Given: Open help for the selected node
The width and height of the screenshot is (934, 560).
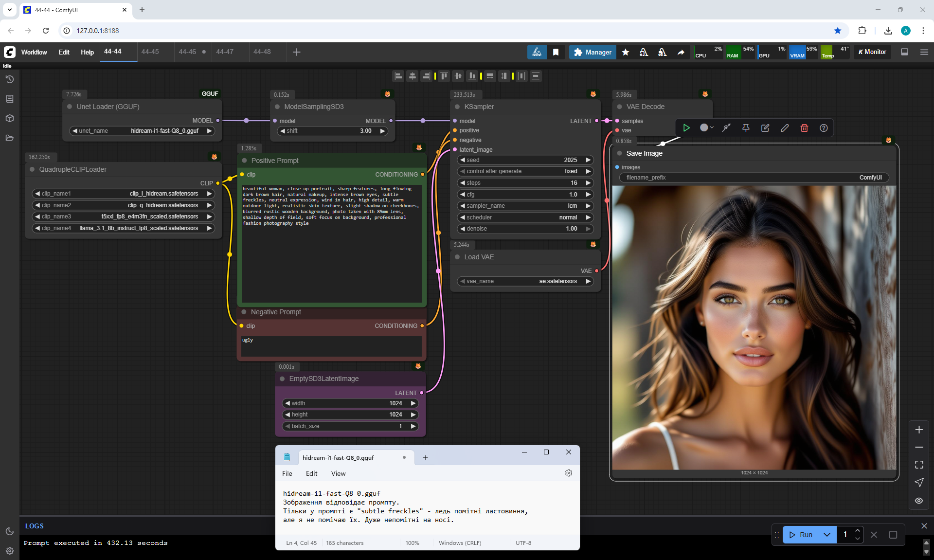Looking at the screenshot, I should pos(824,128).
